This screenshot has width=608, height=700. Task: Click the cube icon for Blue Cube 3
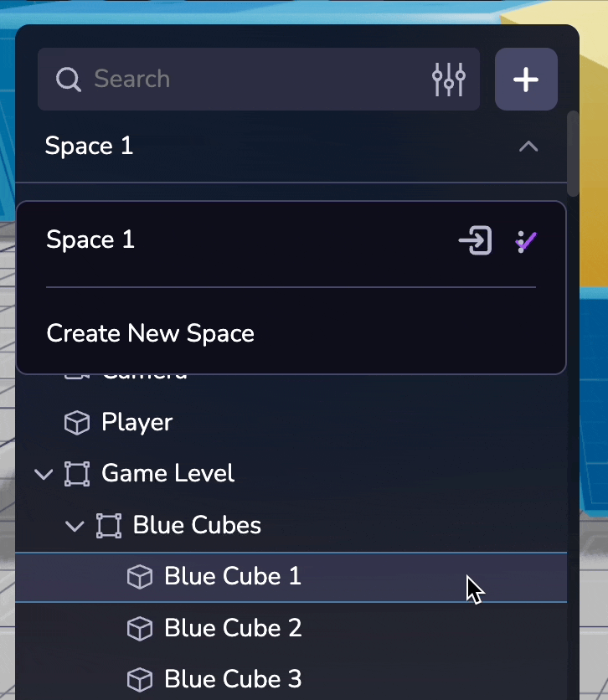pyautogui.click(x=139, y=679)
